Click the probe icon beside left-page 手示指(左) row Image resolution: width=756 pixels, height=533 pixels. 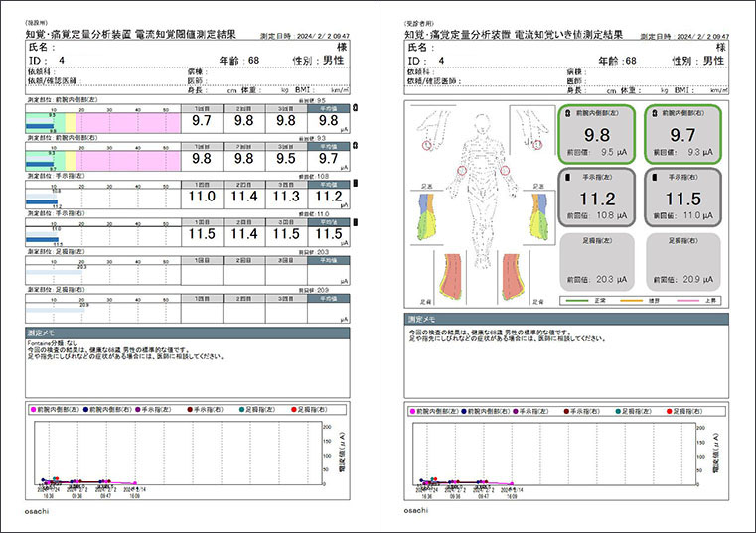pos(356,184)
